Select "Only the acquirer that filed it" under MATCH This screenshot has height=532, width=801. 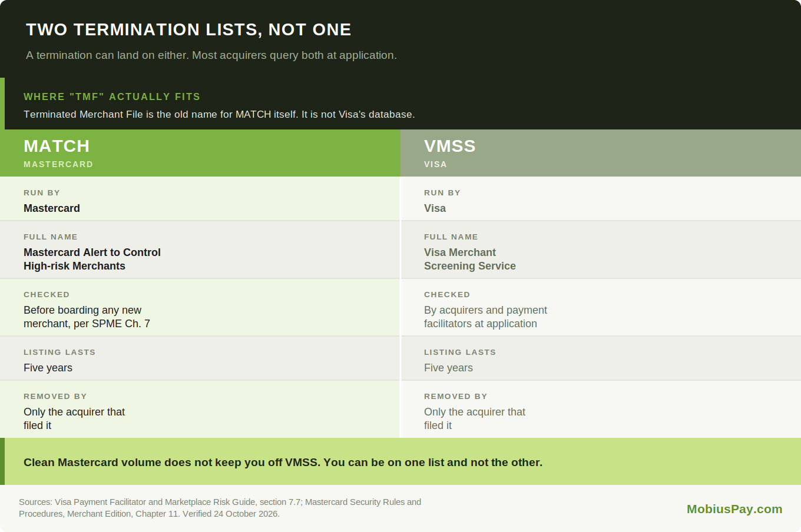coord(74,418)
